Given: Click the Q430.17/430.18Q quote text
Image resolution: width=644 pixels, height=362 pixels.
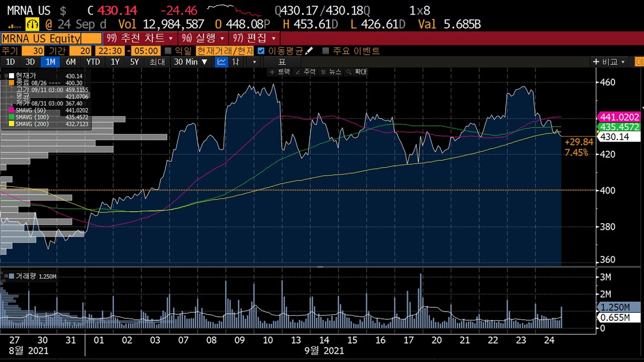Looking at the screenshot, I should click(323, 11).
